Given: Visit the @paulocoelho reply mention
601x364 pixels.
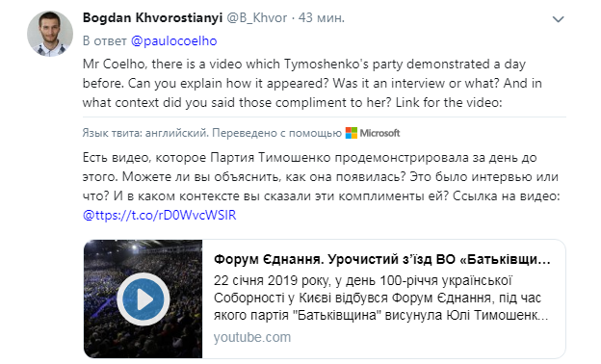Looking at the screenshot, I should (x=174, y=40).
